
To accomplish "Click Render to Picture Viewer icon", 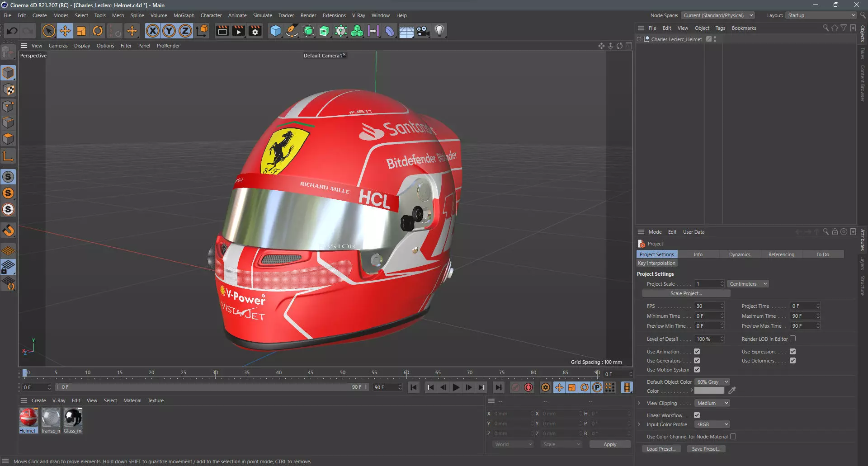I will tap(238, 31).
